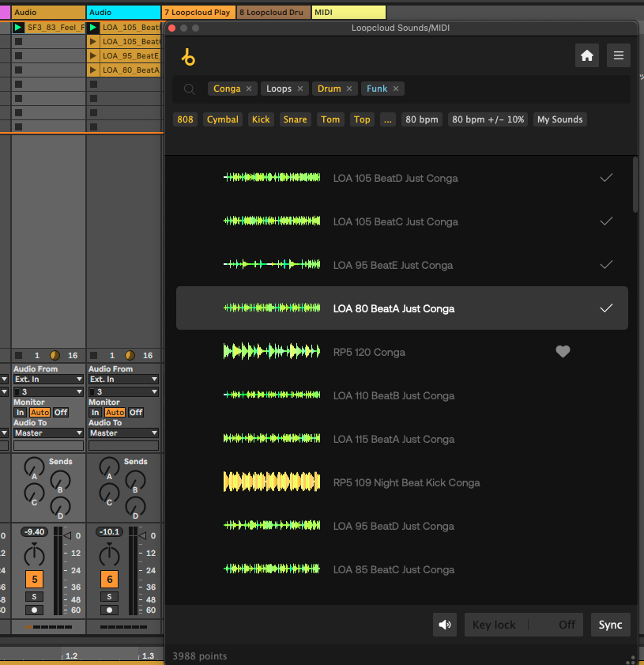Expand more tag filters with ellipsis
The height and width of the screenshot is (665, 644).
387,119
